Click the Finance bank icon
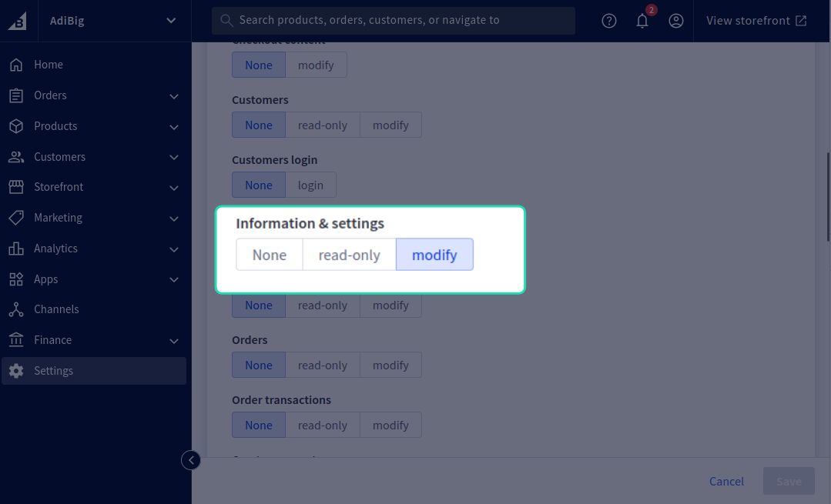 16,340
